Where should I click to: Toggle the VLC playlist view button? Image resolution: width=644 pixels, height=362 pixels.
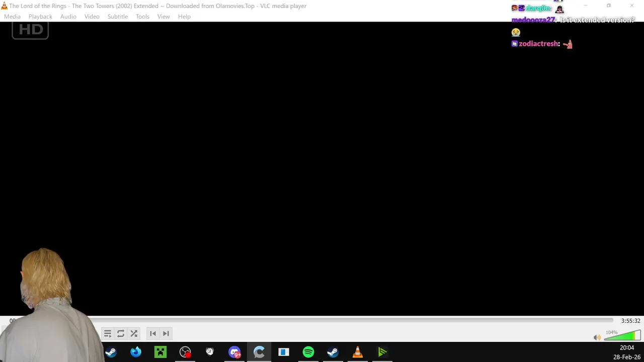[x=108, y=333]
